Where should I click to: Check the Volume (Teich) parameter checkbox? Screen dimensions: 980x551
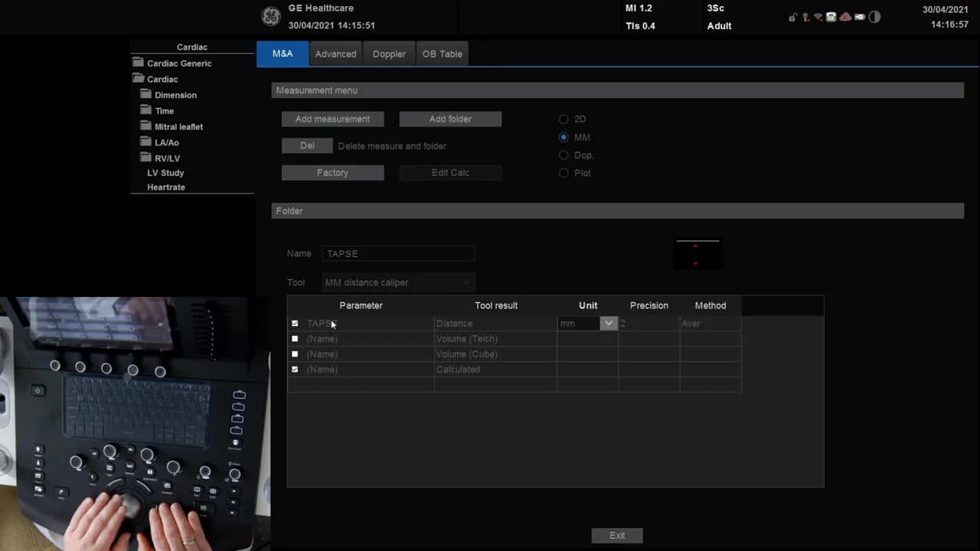(295, 339)
